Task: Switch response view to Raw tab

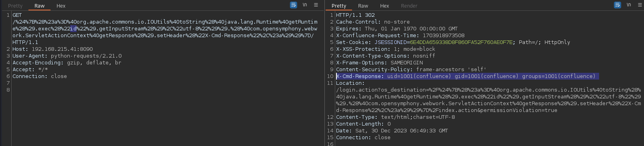Action: (363, 6)
